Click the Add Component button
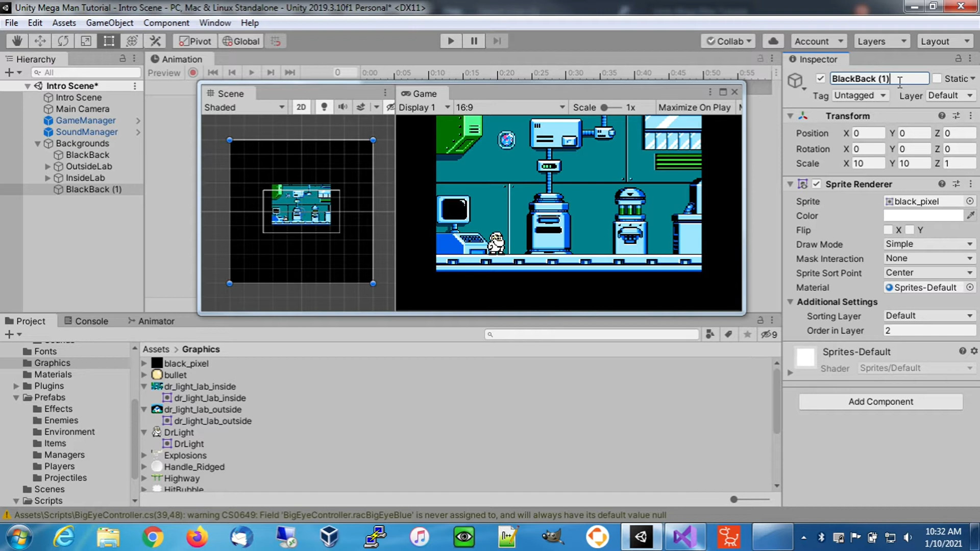This screenshot has height=551, width=980. [x=880, y=402]
